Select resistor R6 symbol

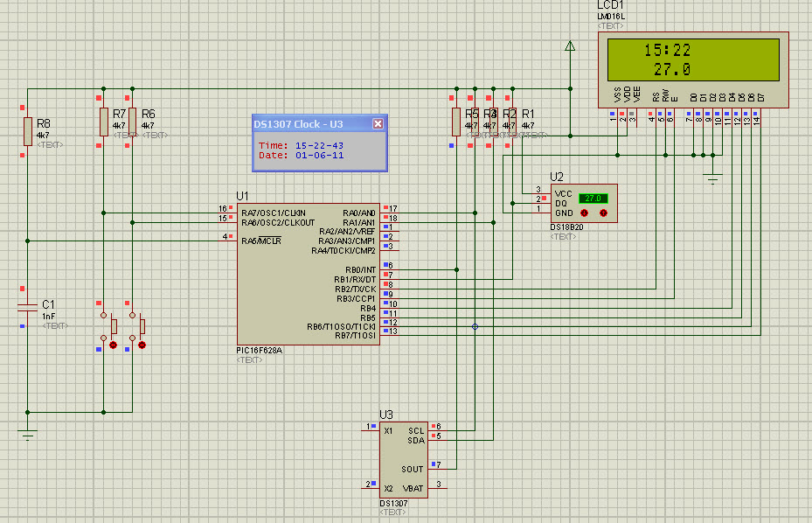(132, 122)
